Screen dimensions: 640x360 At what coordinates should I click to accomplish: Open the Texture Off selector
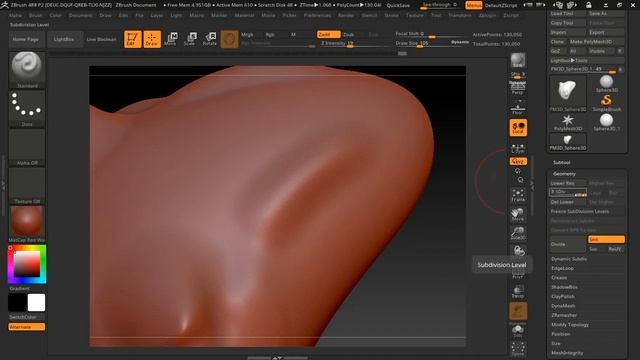click(x=27, y=185)
